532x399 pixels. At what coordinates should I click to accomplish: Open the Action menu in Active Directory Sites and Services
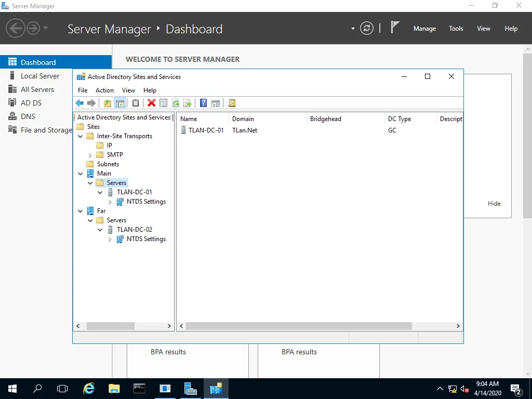tap(104, 90)
